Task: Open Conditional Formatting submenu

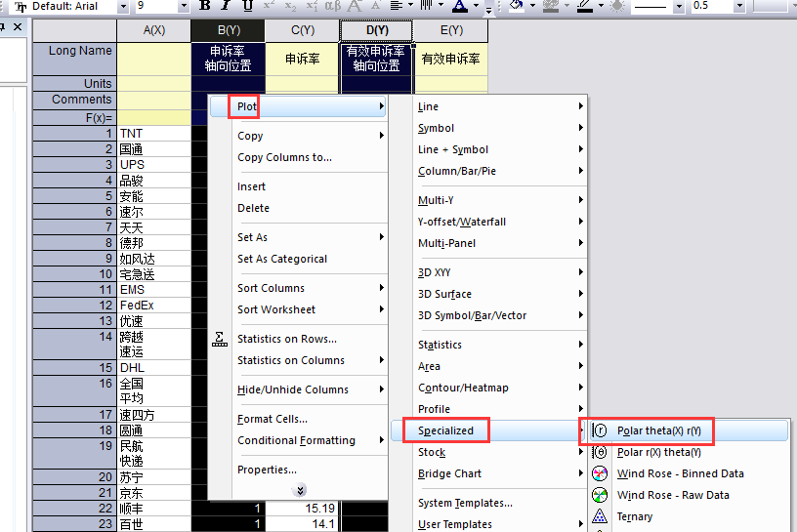Action: click(298, 440)
